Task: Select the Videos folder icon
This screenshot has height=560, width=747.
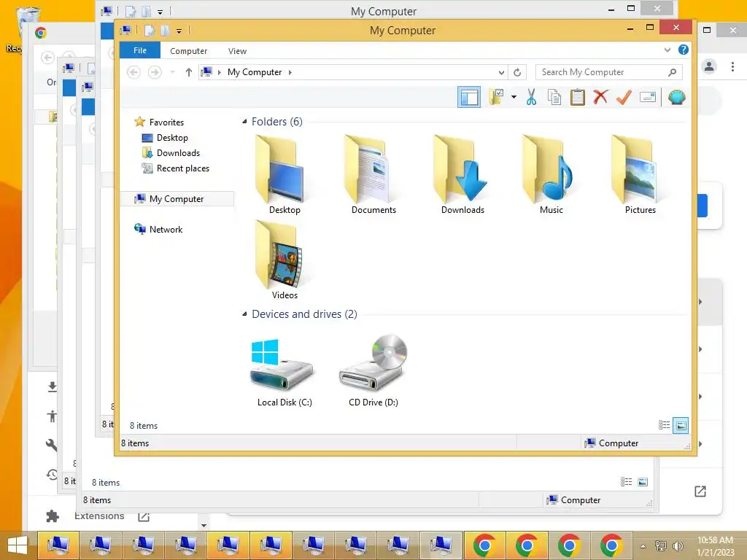Action: pyautogui.click(x=285, y=260)
